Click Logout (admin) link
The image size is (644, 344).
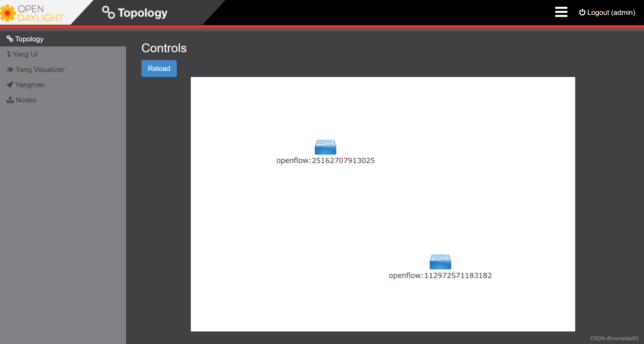point(607,13)
